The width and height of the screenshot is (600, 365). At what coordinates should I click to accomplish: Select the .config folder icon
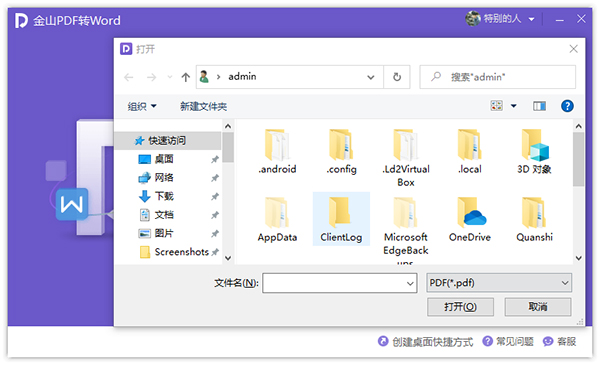pyautogui.click(x=341, y=145)
